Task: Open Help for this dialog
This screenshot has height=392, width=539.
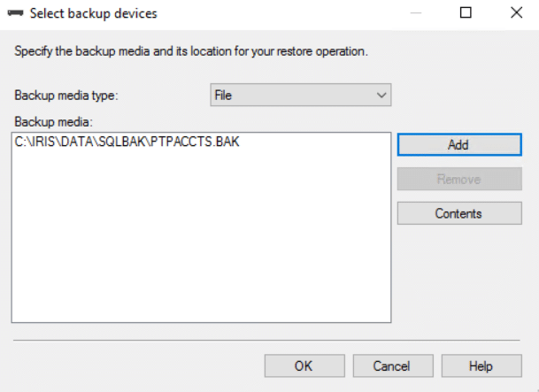Action: [x=481, y=365]
